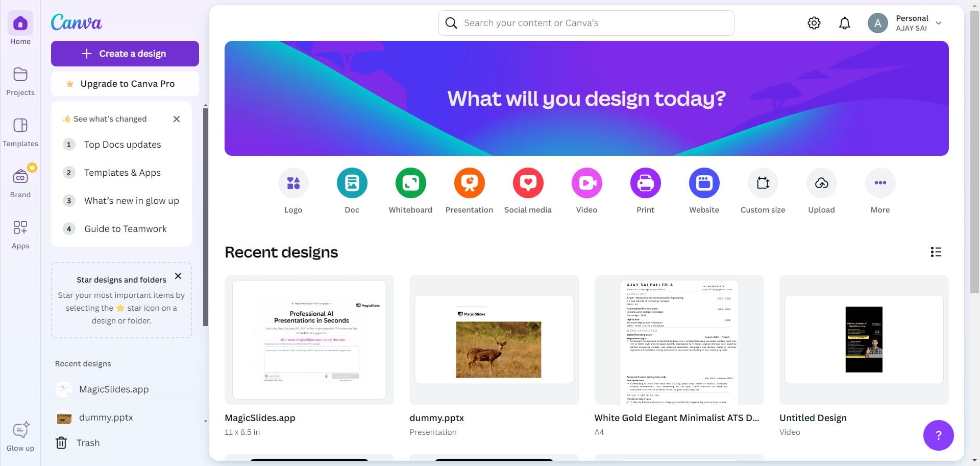Click Upgrade to Canva Pro

click(x=125, y=84)
